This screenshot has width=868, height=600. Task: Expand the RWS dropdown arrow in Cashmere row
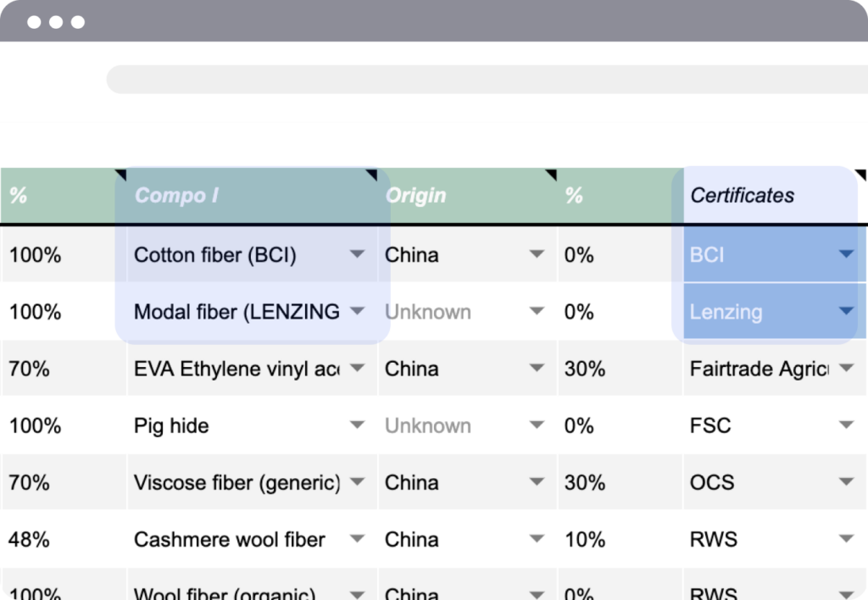pos(846,539)
